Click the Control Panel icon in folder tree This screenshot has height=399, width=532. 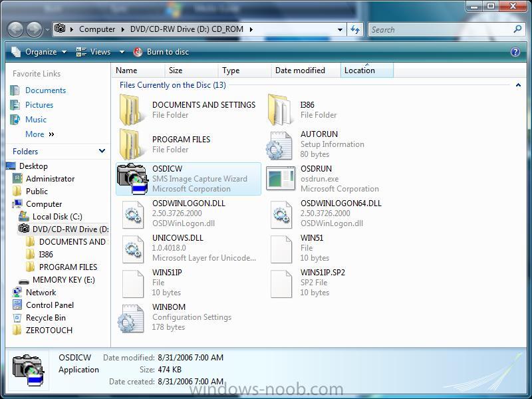coord(17,305)
